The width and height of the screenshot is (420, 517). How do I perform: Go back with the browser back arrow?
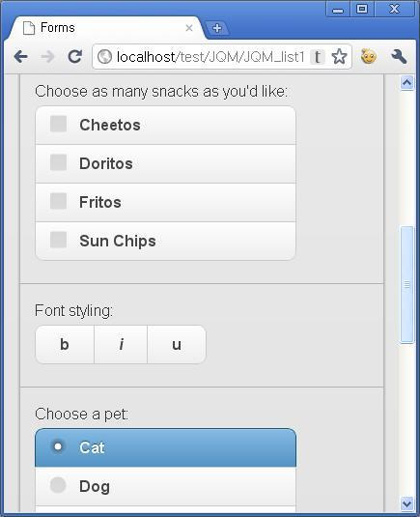pyautogui.click(x=20, y=57)
